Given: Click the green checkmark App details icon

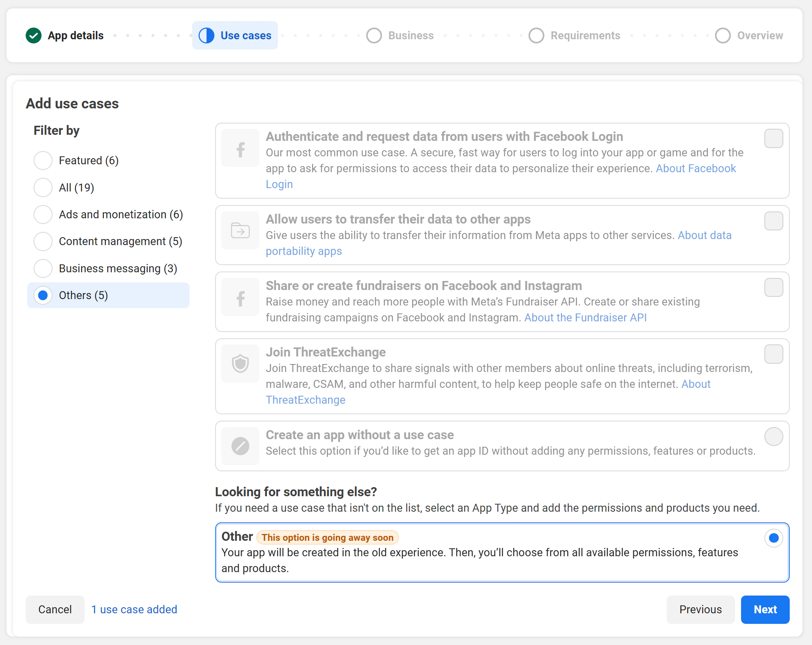Looking at the screenshot, I should (x=34, y=35).
